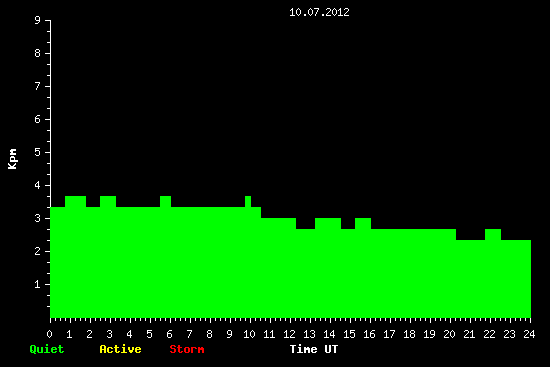Click hour 18 on the time axis
Viewport: 550px width, 367px height.
click(x=409, y=334)
